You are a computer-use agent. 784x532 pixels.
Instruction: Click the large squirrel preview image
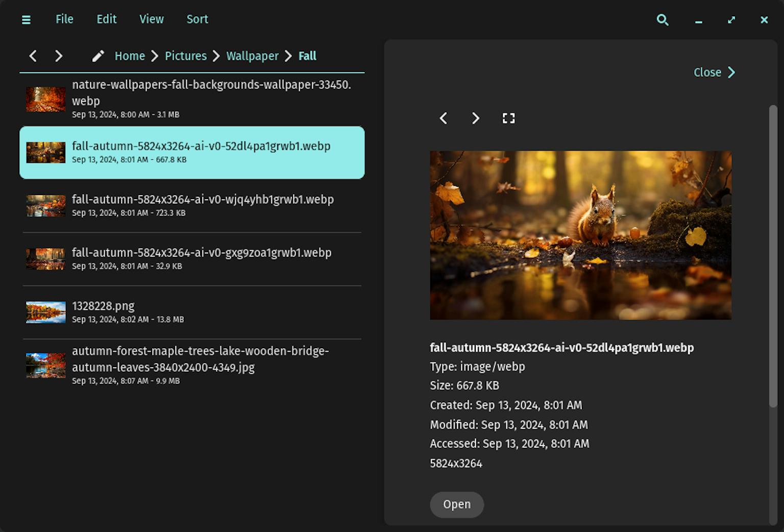pos(580,235)
